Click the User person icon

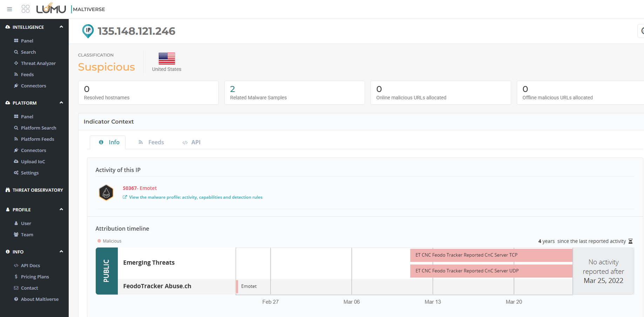point(16,223)
